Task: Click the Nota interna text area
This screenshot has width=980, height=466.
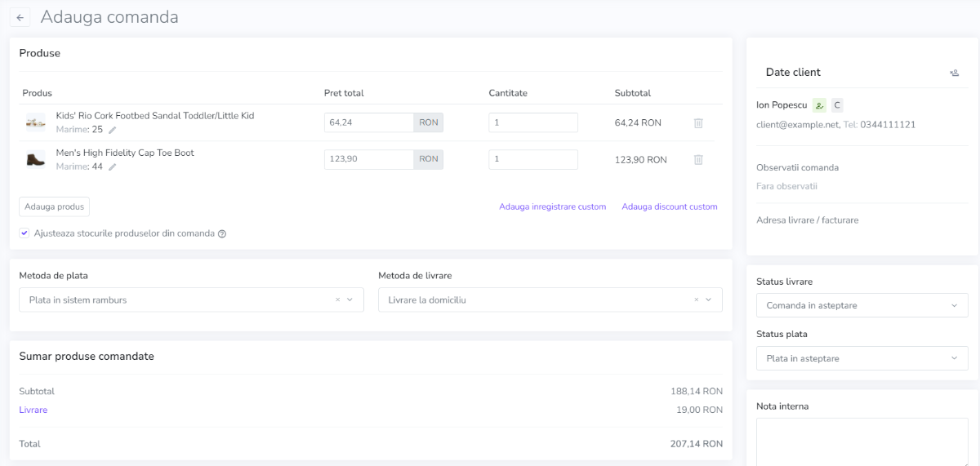Action: pos(862,442)
